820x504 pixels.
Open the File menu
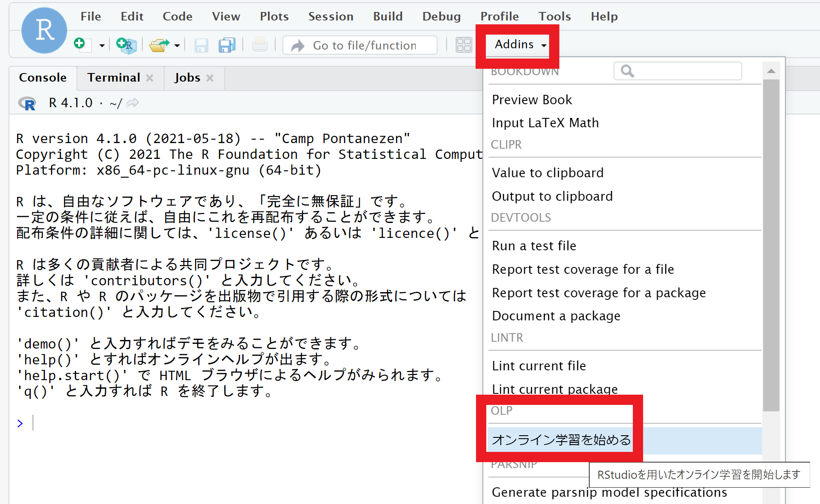[x=91, y=16]
